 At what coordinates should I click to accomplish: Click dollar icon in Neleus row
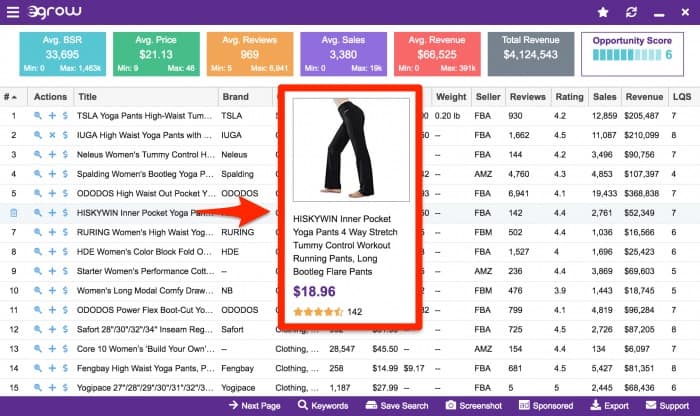click(x=65, y=154)
